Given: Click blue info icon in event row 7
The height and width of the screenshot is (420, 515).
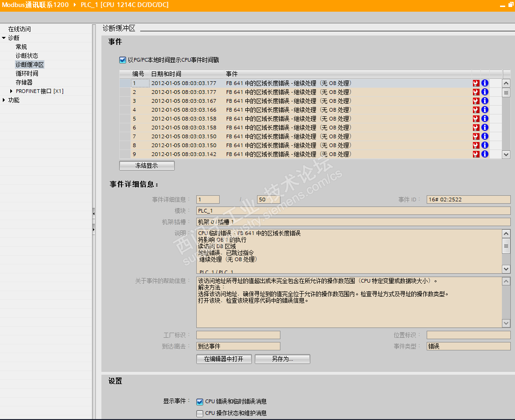Looking at the screenshot, I should tap(485, 136).
